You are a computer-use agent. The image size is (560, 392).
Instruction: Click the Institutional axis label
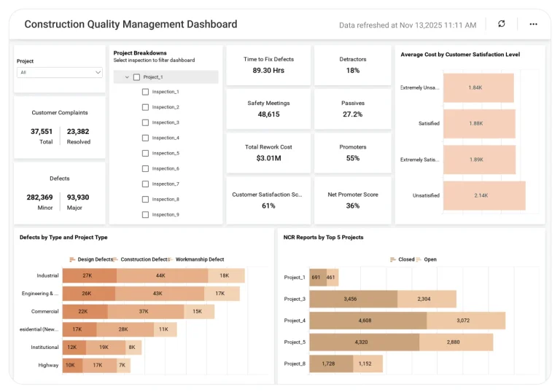coord(44,347)
